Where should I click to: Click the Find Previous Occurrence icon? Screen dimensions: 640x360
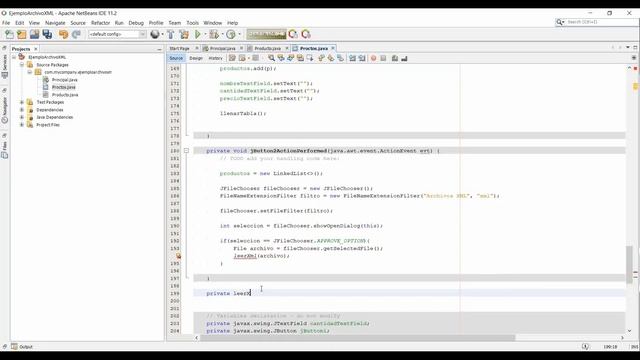281,58
